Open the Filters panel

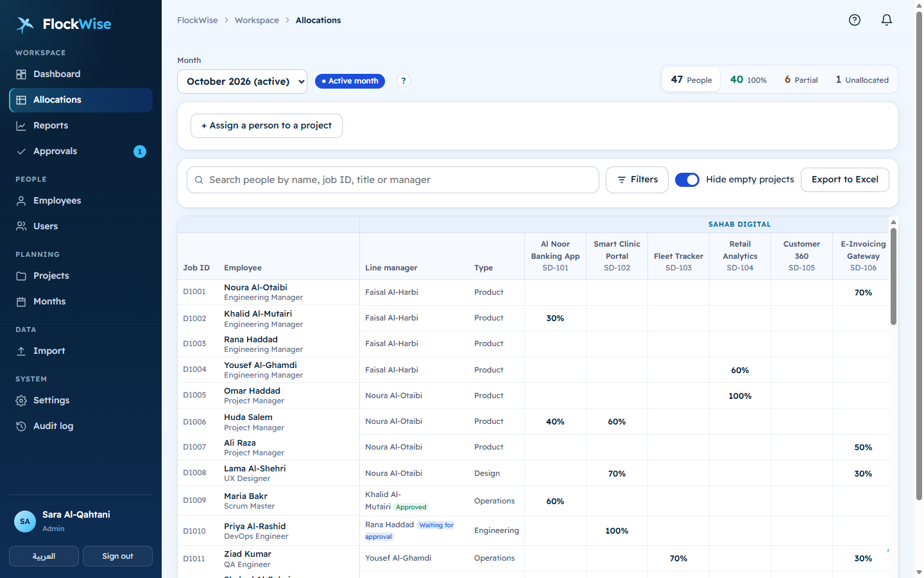click(x=637, y=180)
